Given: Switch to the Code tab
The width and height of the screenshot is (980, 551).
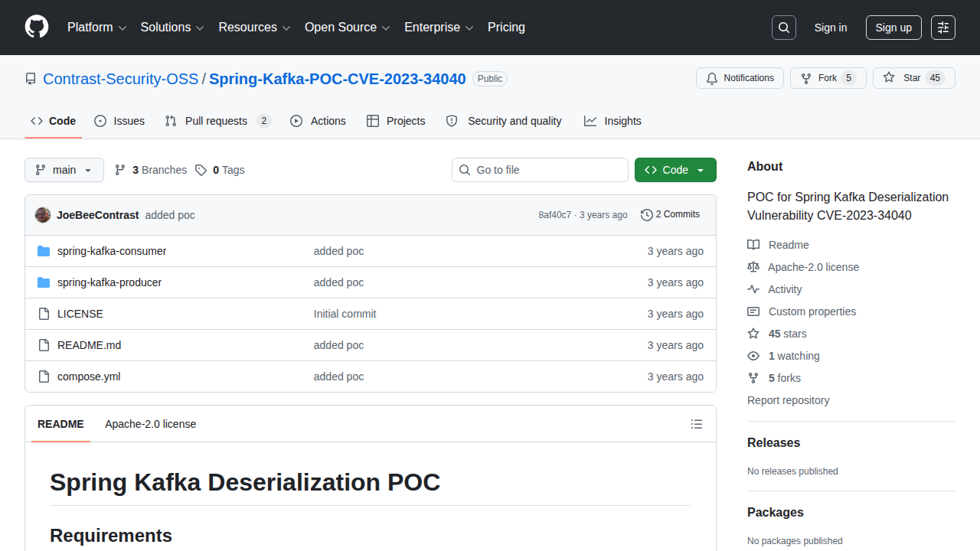Looking at the screenshot, I should (x=54, y=121).
